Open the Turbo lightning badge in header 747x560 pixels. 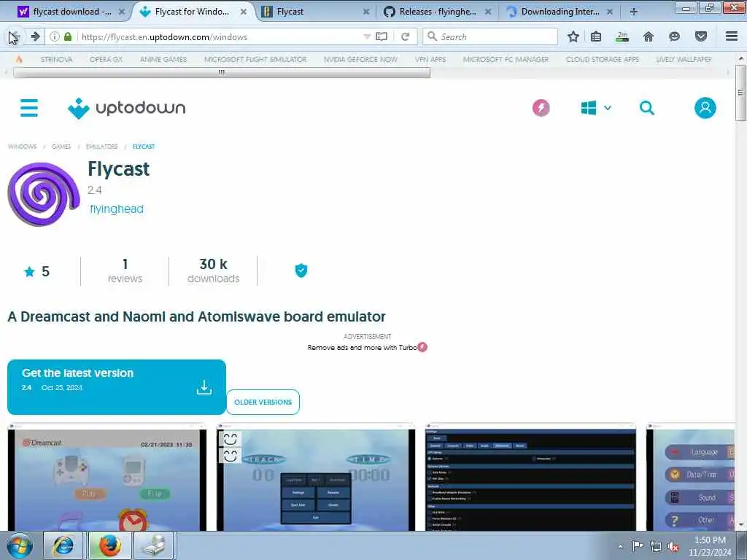[541, 108]
